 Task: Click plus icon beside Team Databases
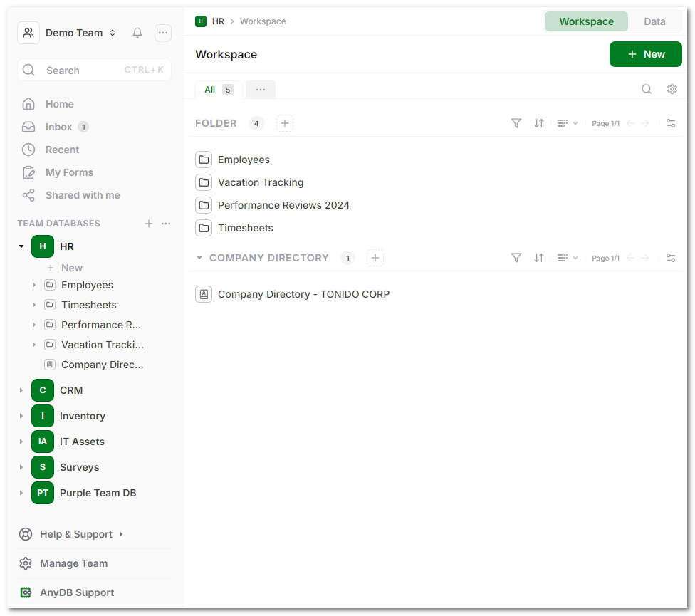pos(149,224)
